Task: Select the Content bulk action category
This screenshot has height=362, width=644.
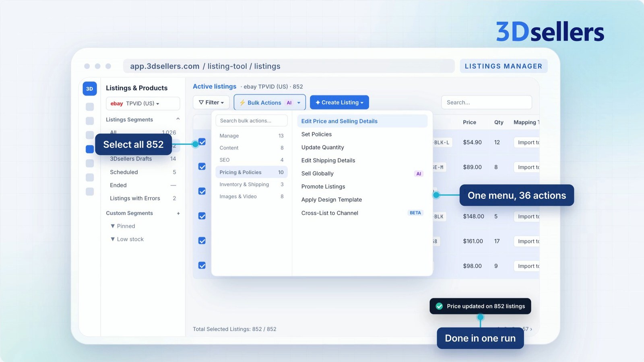Action: tap(252, 148)
